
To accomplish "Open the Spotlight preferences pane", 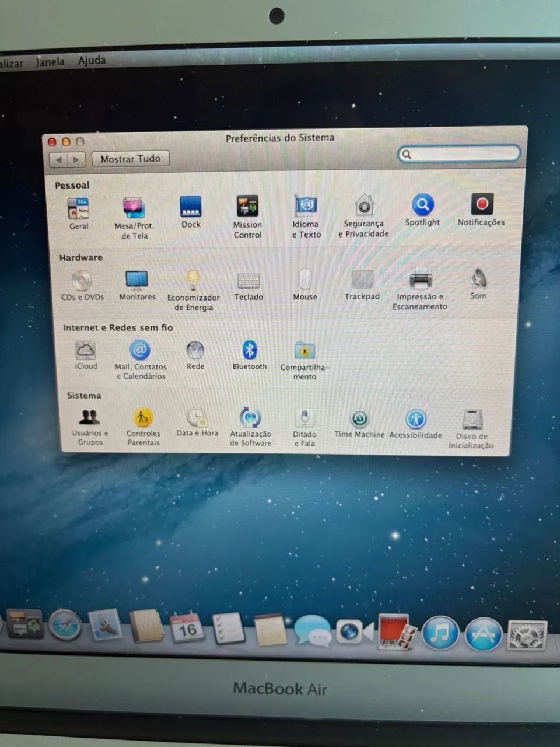I will 422,205.
